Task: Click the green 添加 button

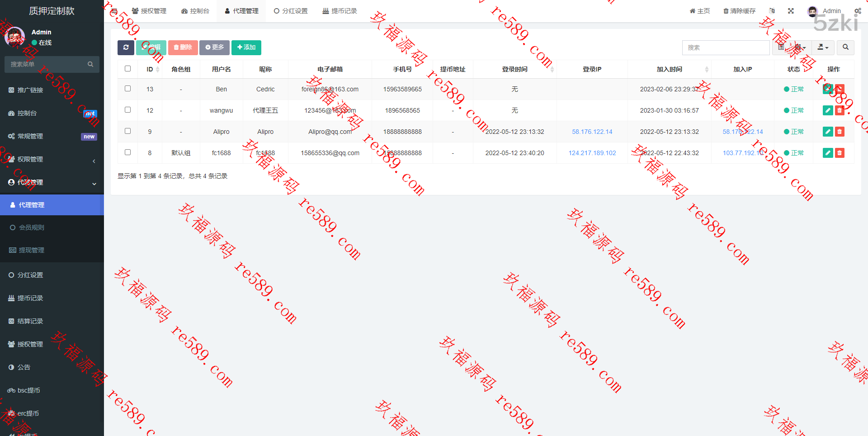Action: point(246,47)
